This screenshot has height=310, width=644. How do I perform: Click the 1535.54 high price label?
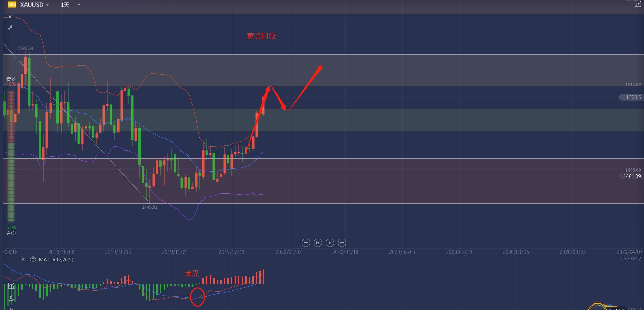point(25,49)
